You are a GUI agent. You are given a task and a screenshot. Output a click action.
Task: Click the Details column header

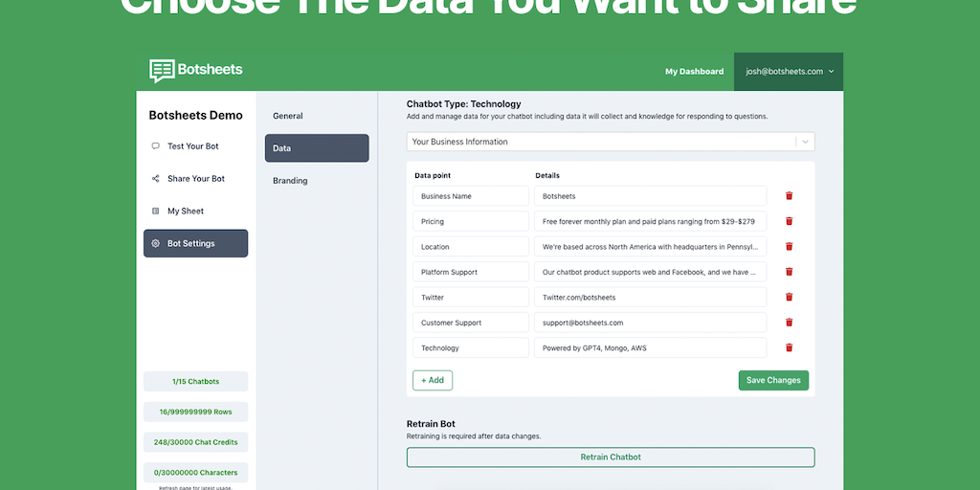547,176
